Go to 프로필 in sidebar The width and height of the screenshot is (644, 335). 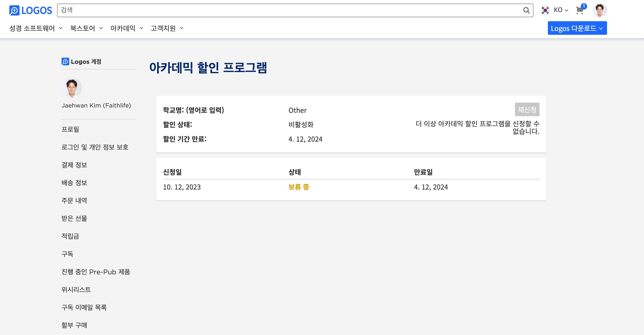point(70,129)
